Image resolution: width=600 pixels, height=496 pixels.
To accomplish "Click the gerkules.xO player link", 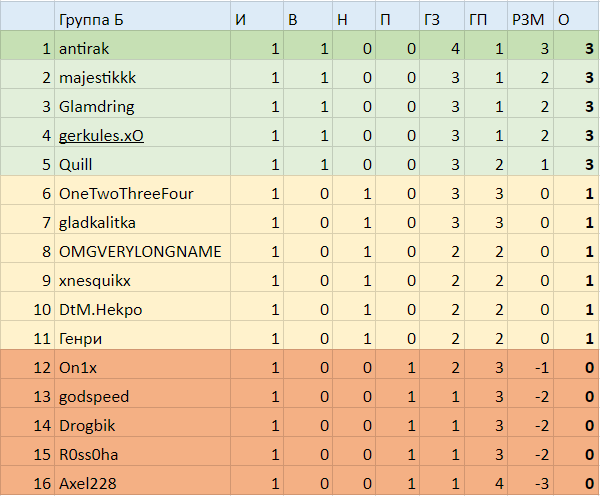I will pos(102,135).
